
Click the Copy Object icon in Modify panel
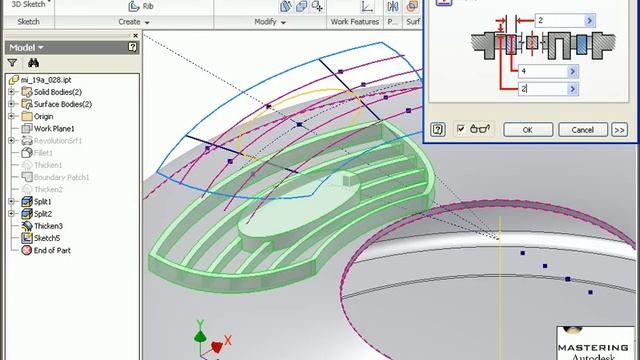302,7
